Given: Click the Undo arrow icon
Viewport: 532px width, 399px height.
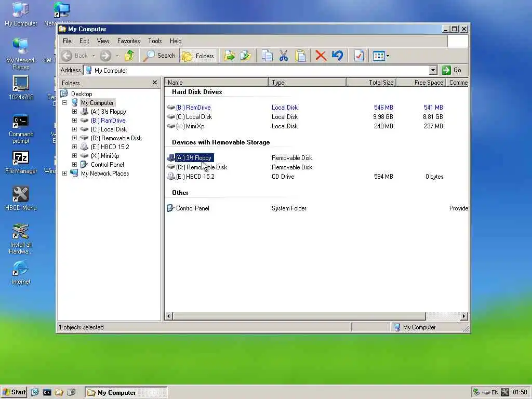Looking at the screenshot, I should pos(338,56).
